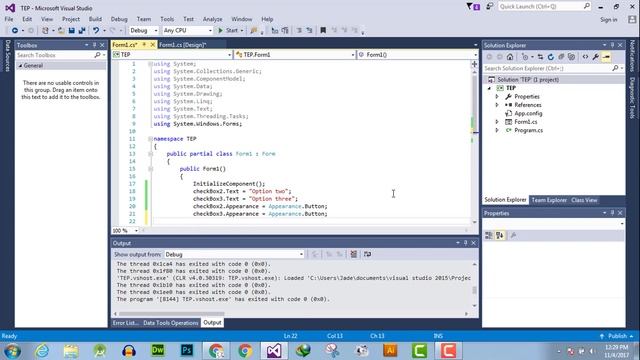Click the highlighted Preview Selected Items icon

[x=606, y=57]
